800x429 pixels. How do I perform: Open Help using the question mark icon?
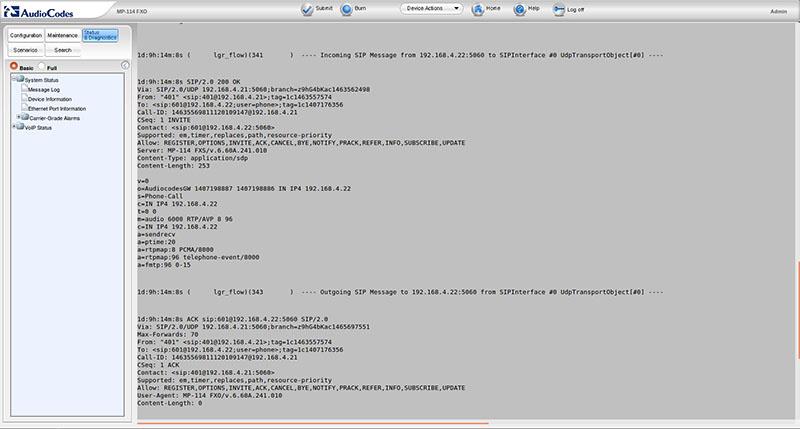coord(519,9)
